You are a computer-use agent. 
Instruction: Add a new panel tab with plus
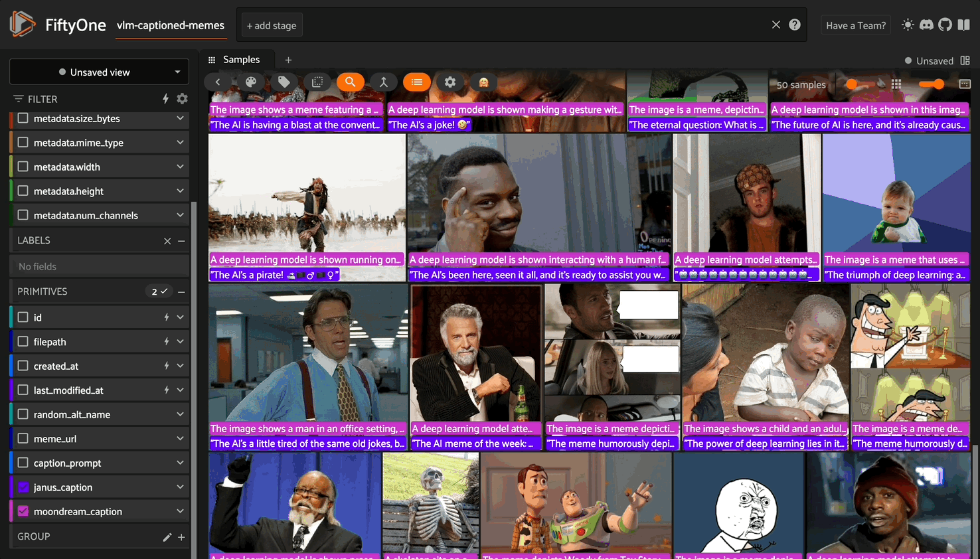[x=288, y=60]
